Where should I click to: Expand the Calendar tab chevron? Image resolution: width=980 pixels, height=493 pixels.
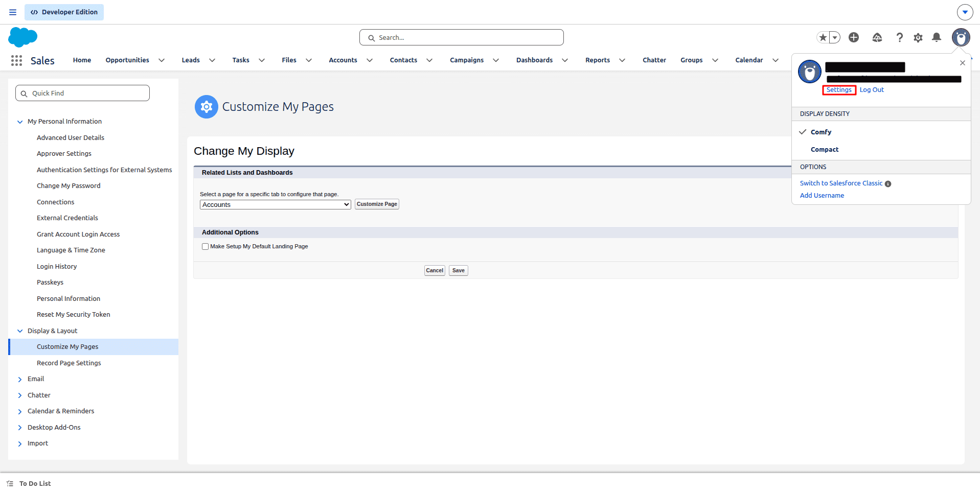(776, 60)
